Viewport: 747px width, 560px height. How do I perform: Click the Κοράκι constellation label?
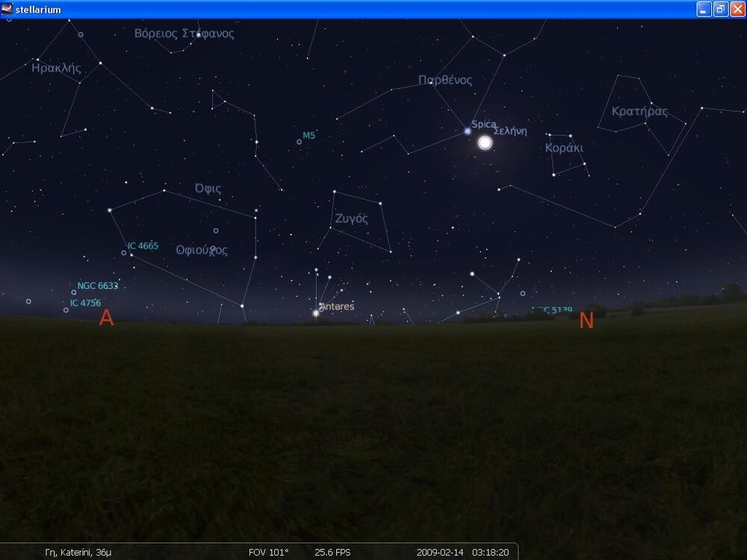pyautogui.click(x=564, y=148)
